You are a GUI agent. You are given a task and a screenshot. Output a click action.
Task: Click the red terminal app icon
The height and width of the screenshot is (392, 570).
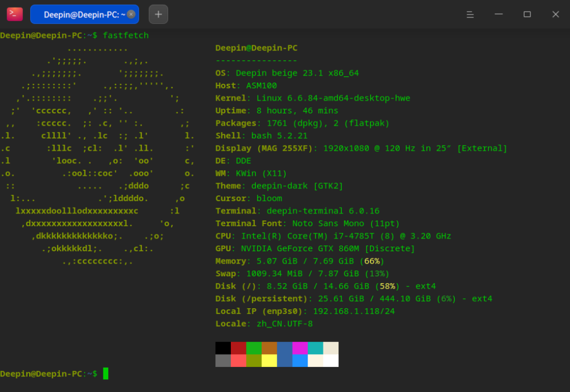coord(15,14)
